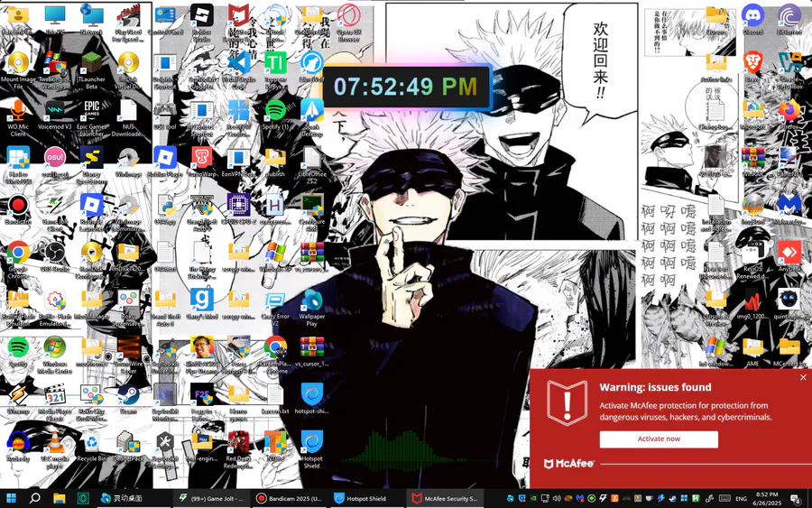Open Hotspot Shield shortcut at column bottom

coord(312,449)
